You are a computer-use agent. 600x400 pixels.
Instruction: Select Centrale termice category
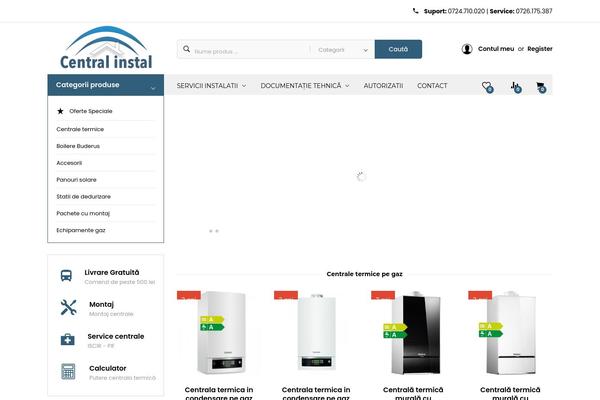pyautogui.click(x=80, y=129)
